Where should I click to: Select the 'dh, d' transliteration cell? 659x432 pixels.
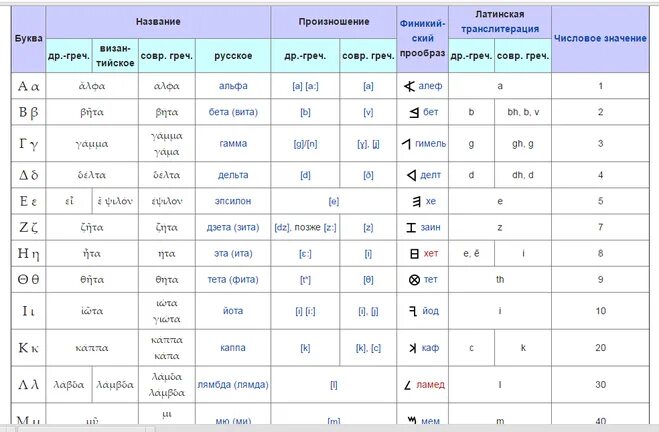click(x=523, y=175)
